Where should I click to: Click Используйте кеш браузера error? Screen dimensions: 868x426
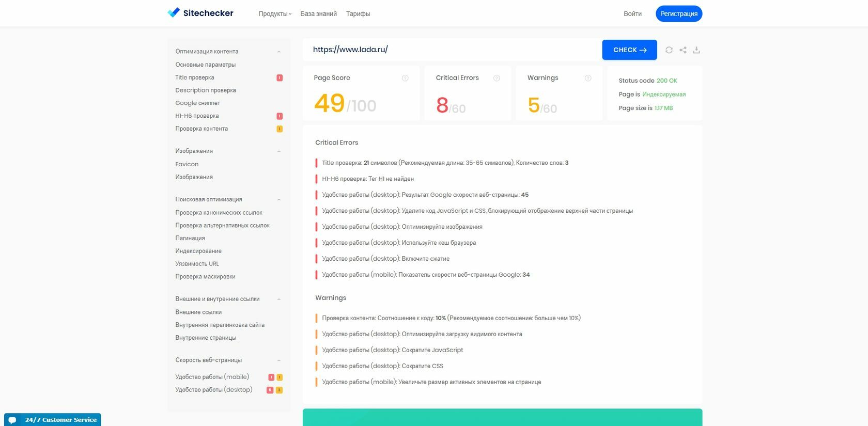(399, 243)
